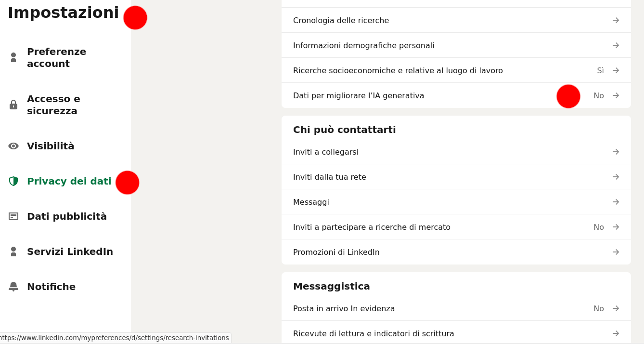The height and width of the screenshot is (344, 644).
Task: Select Notifiche in the settings sidebar
Action: [51, 287]
